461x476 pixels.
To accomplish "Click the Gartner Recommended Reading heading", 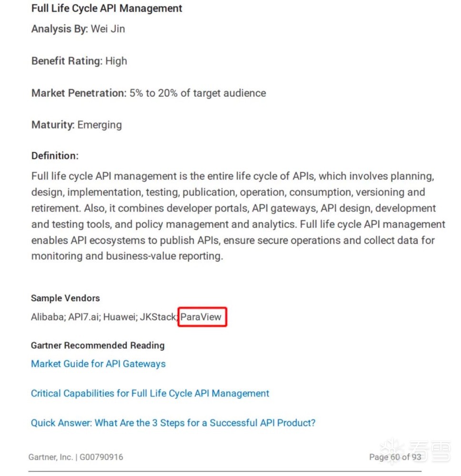I will pyautogui.click(x=98, y=346).
